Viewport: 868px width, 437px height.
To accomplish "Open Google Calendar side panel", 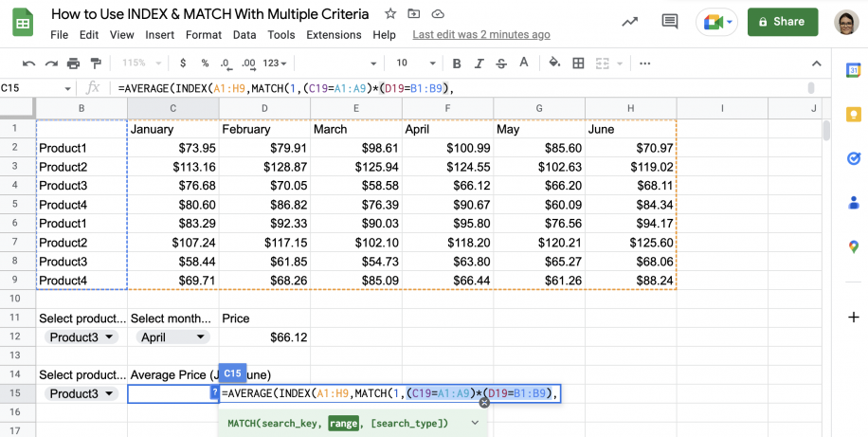I will coord(853,70).
